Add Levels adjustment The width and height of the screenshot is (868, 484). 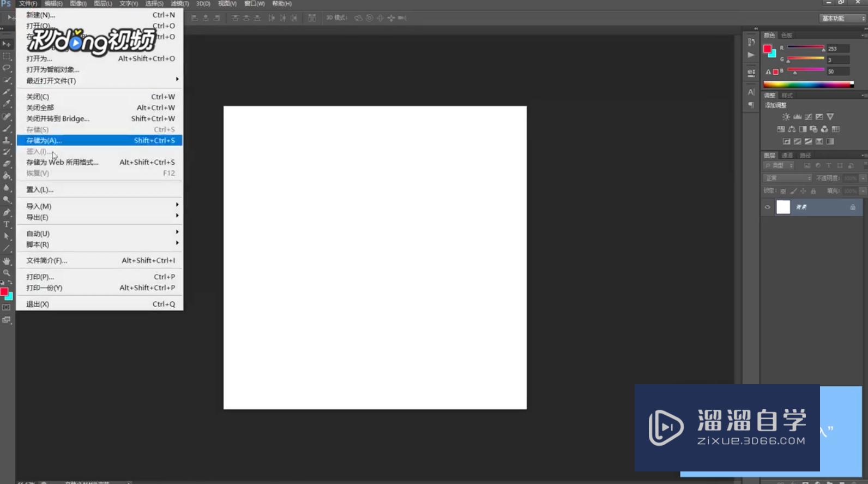click(797, 117)
